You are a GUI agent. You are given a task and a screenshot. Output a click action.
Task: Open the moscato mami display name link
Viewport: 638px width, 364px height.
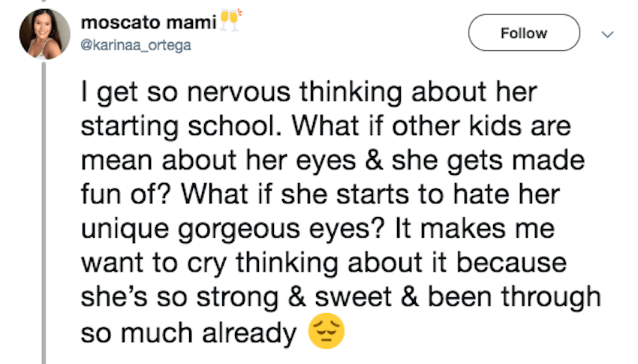(149, 23)
